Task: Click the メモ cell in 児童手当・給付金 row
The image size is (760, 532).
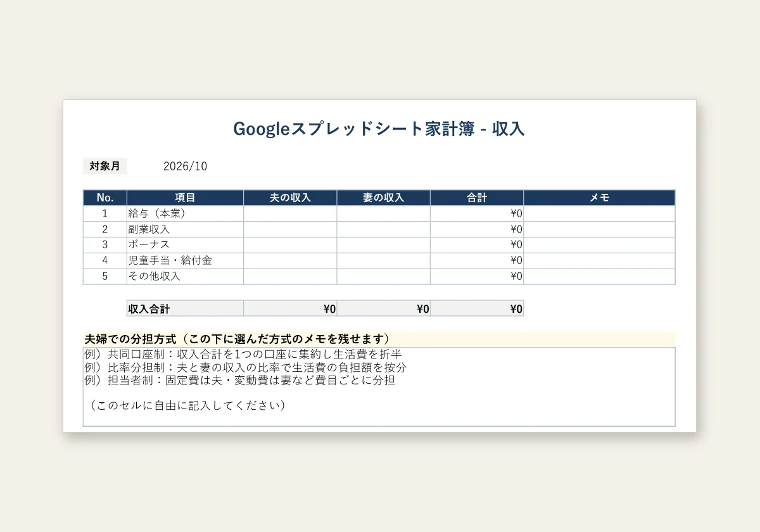Action: click(x=599, y=261)
